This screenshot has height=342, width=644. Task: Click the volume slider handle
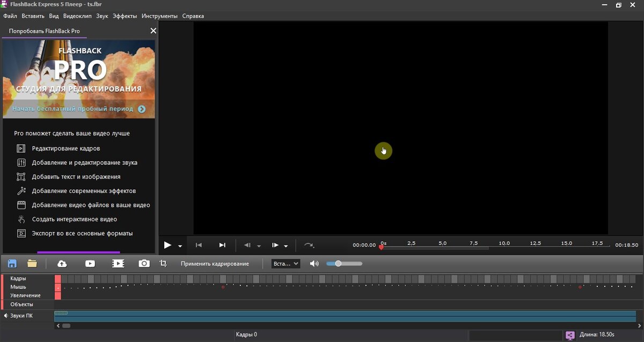338,263
